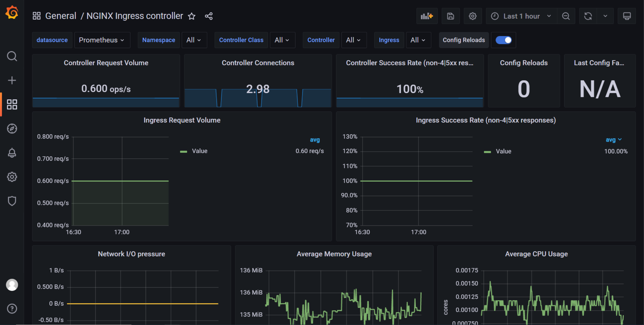Click the cycle view mode monitor icon
Screen dimensions: 644x325
tap(627, 16)
